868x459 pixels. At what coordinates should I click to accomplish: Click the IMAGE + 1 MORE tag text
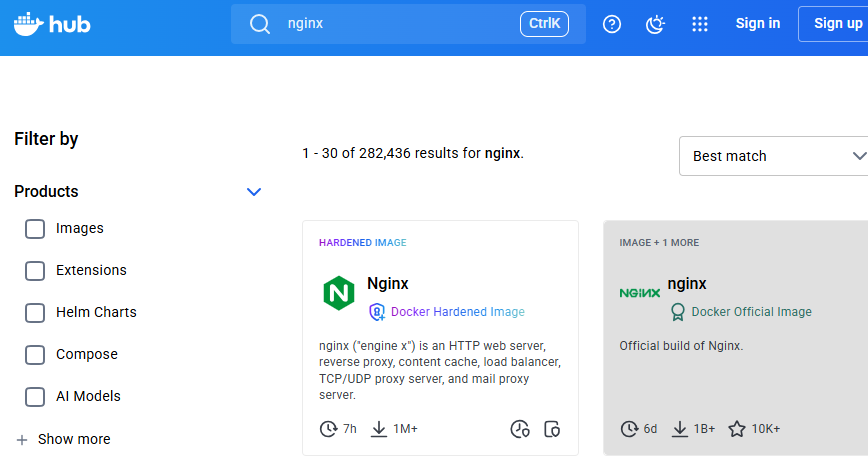tap(659, 243)
